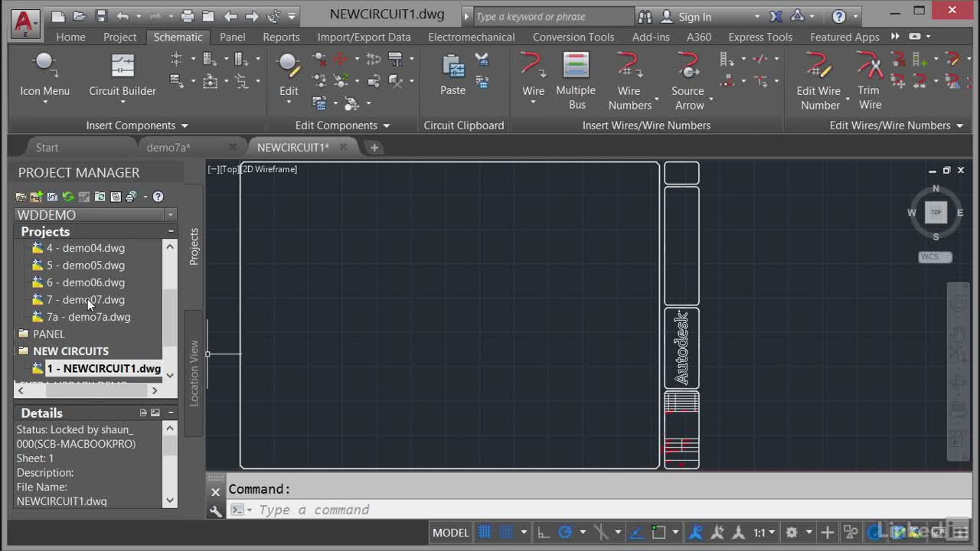Show more ribbon tabs with double arrow
This screenshot has width=980, height=551.
(895, 37)
